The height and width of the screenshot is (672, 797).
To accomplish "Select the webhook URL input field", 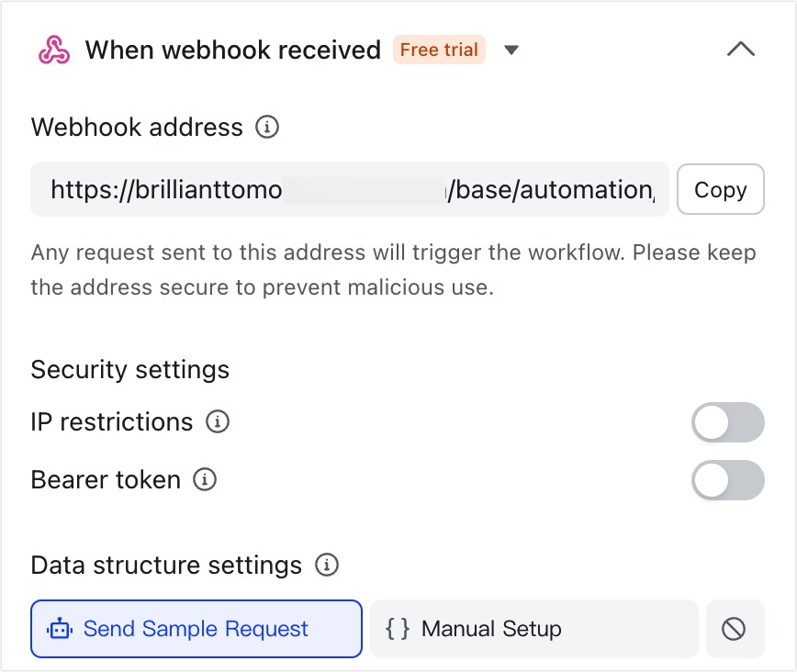I will tap(349, 189).
